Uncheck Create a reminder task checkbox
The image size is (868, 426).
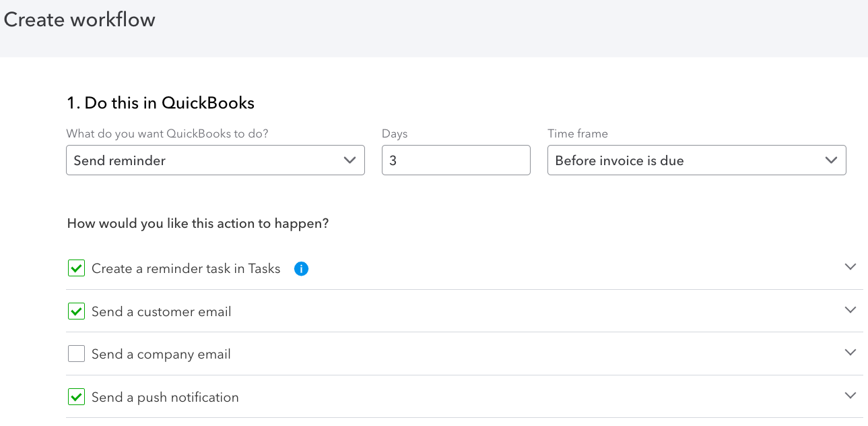pyautogui.click(x=76, y=268)
